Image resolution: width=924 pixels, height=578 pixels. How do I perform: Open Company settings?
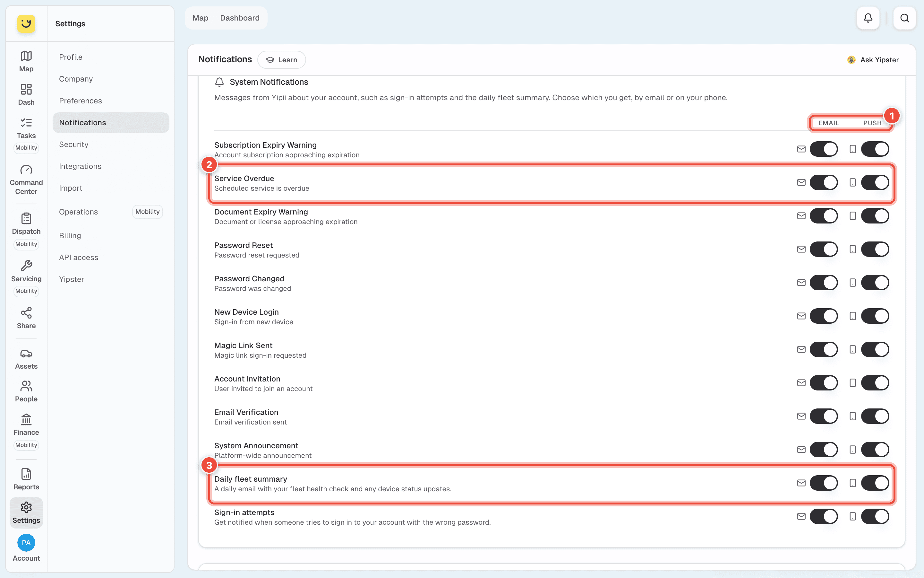(111, 79)
